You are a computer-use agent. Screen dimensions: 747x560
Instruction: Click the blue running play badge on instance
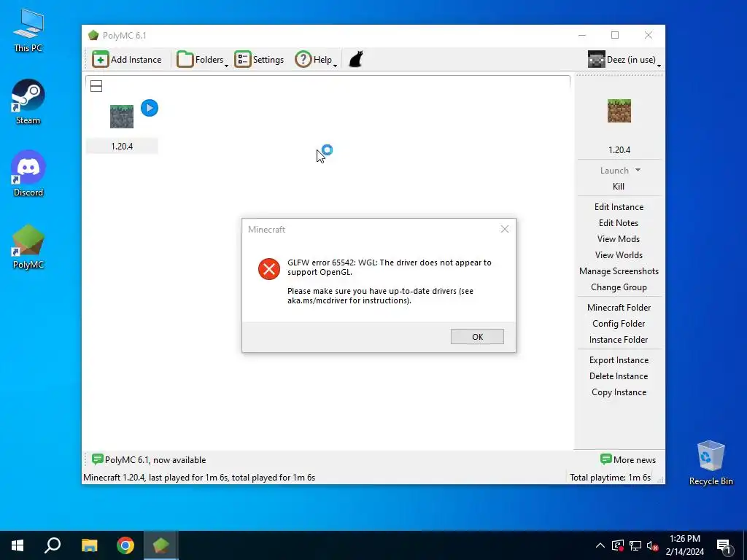[x=150, y=108]
